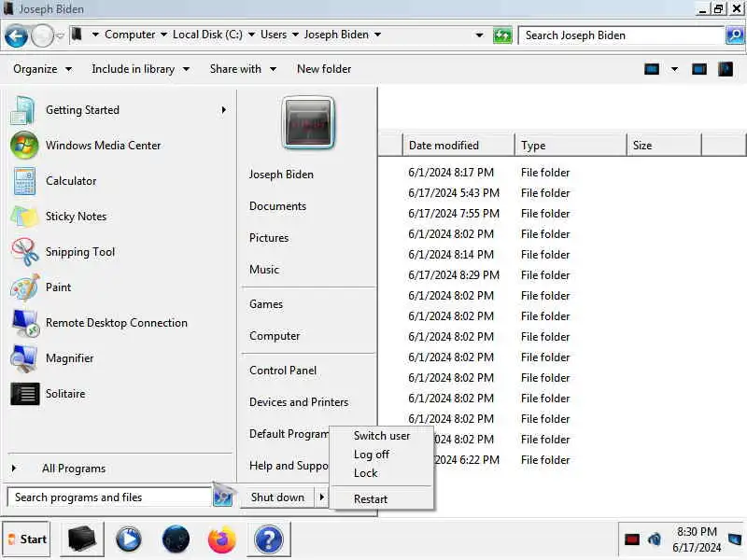Screen dimensions: 747x560
Task: Open the Calculator app icon
Action: pos(24,181)
